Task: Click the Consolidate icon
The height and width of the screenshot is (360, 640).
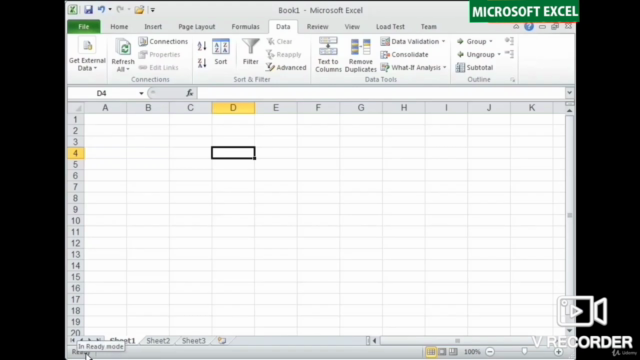Action: click(x=384, y=54)
